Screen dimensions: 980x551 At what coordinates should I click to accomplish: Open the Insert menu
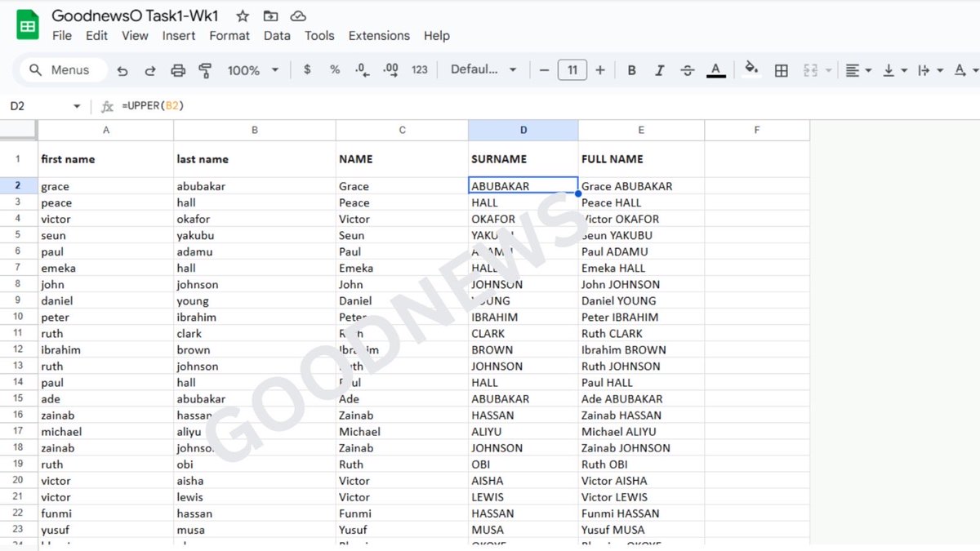[179, 36]
